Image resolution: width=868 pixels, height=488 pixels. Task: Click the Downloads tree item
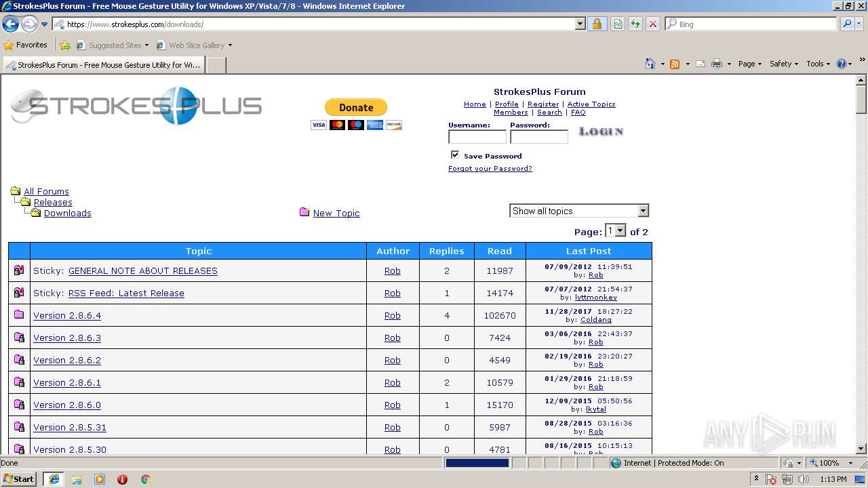68,213
